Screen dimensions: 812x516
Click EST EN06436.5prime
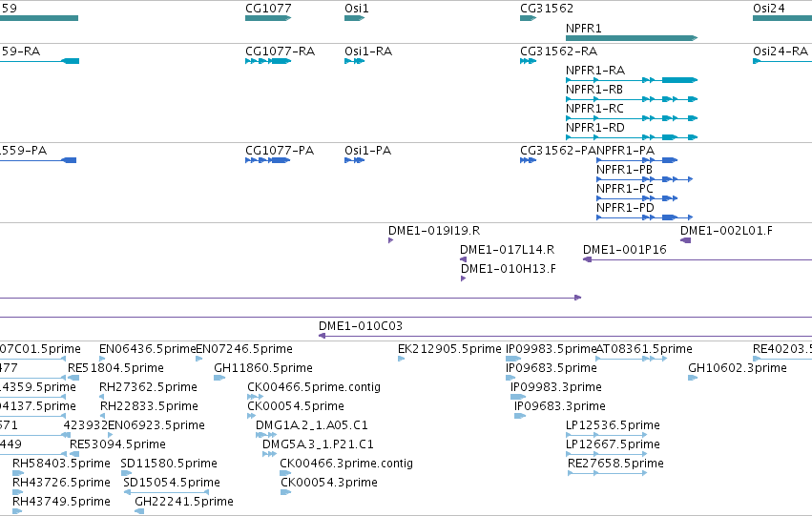tap(102, 359)
